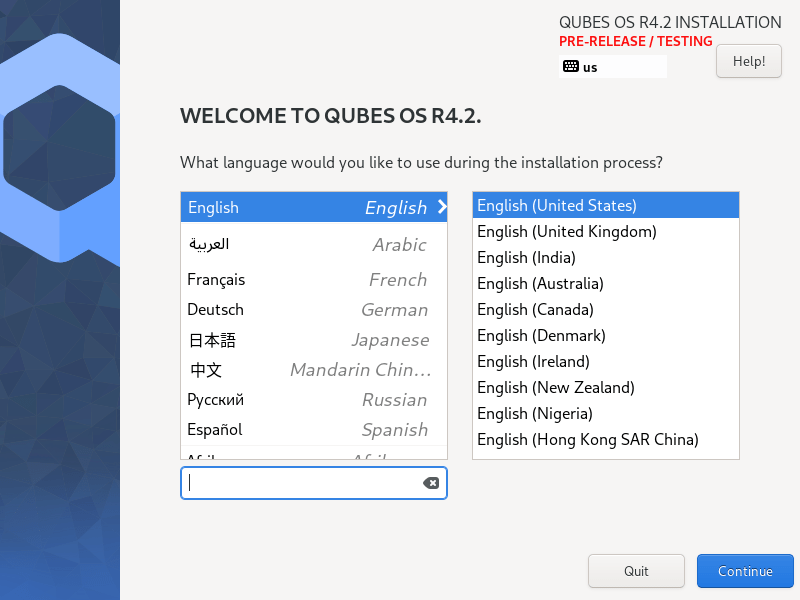Choose Français (French) language
Image resolution: width=800 pixels, height=600 pixels.
(x=314, y=280)
